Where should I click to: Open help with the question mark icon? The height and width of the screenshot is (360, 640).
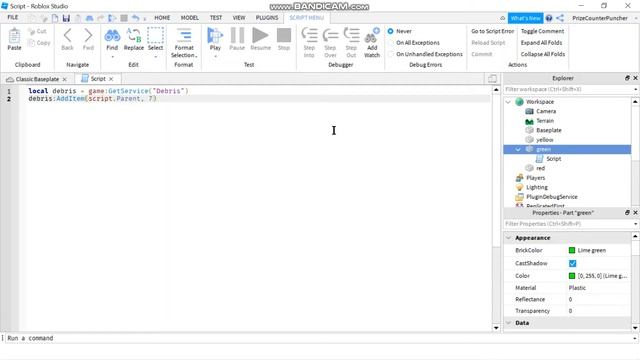click(x=549, y=18)
